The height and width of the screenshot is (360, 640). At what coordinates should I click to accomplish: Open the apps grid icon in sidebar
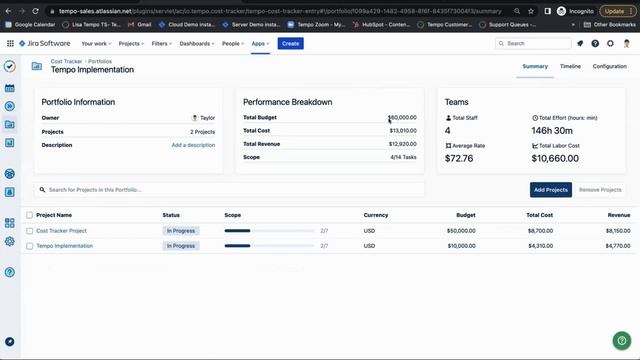(x=10, y=223)
